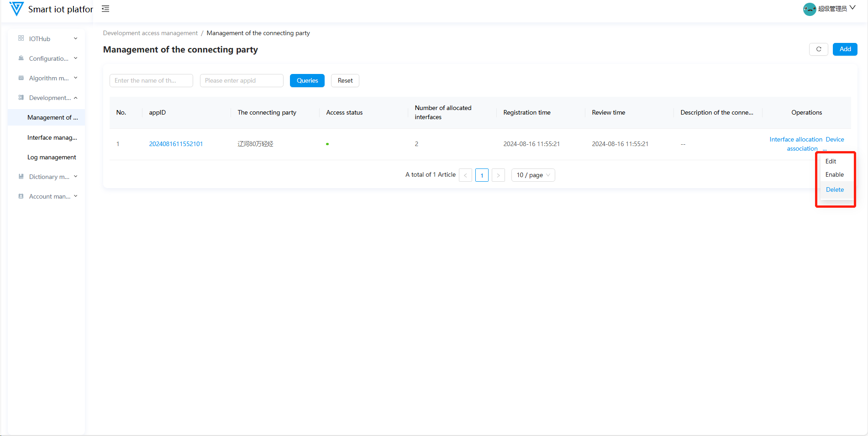Choose Enable in the dropdown menu

(x=834, y=175)
